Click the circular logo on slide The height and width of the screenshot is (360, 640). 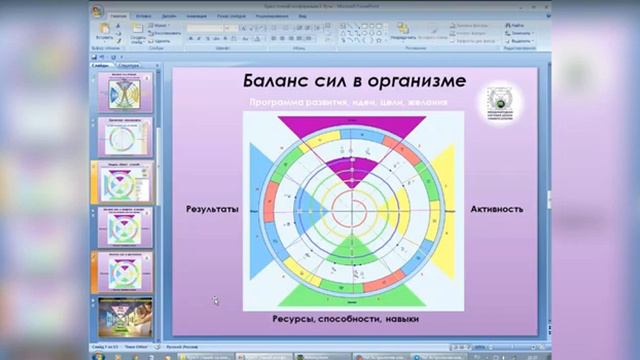pyautogui.click(x=500, y=104)
